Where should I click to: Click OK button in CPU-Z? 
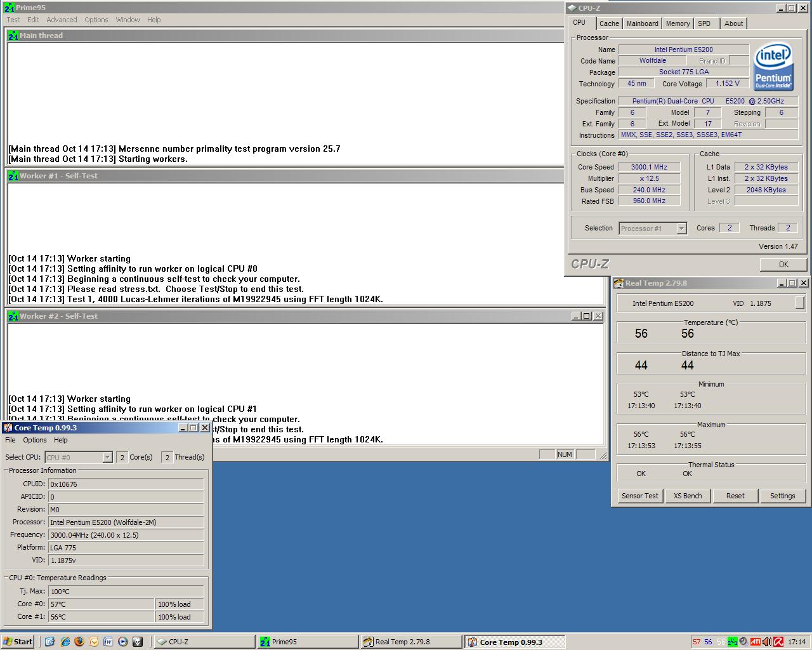click(783, 265)
